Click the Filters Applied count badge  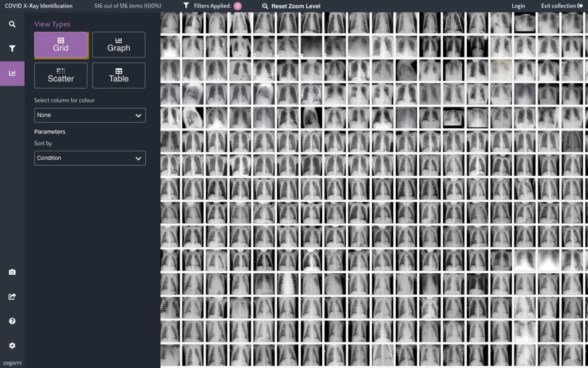point(238,6)
